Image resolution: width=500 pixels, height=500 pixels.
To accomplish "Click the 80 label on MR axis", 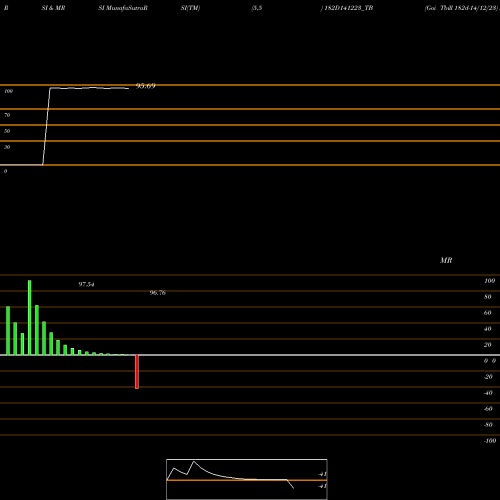I will tap(488, 297).
